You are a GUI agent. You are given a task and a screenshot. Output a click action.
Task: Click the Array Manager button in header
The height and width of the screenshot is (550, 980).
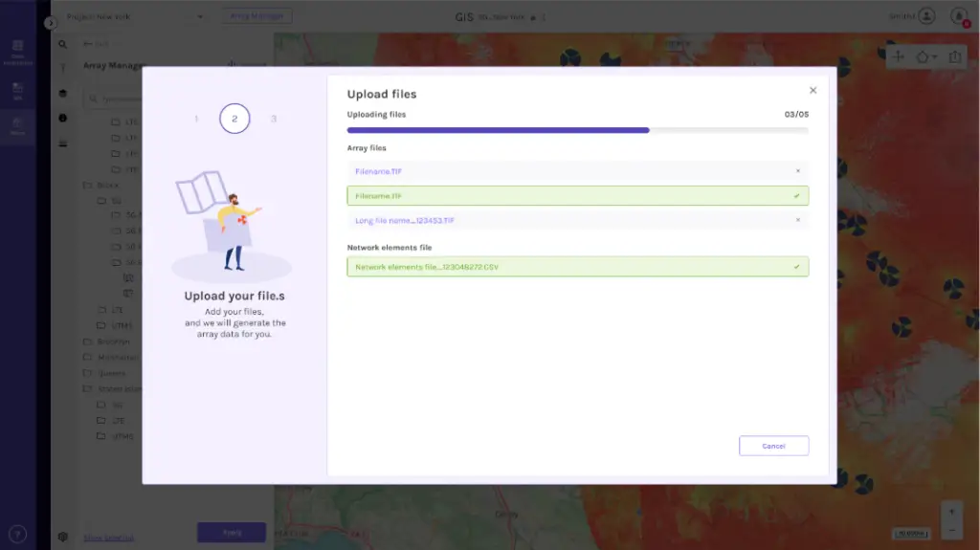(257, 16)
